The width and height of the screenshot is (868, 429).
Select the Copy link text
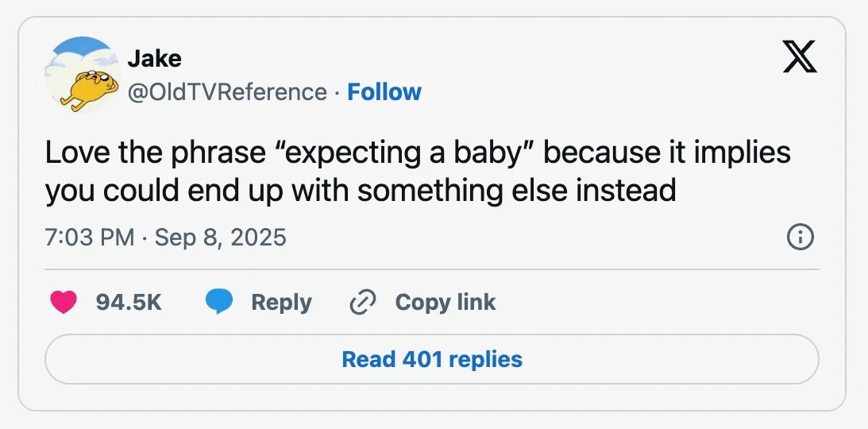(x=445, y=302)
